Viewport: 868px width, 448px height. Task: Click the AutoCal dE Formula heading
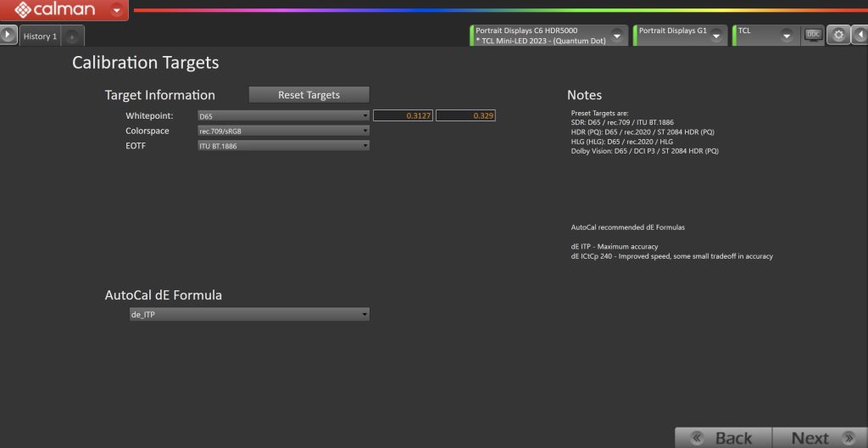coord(164,295)
